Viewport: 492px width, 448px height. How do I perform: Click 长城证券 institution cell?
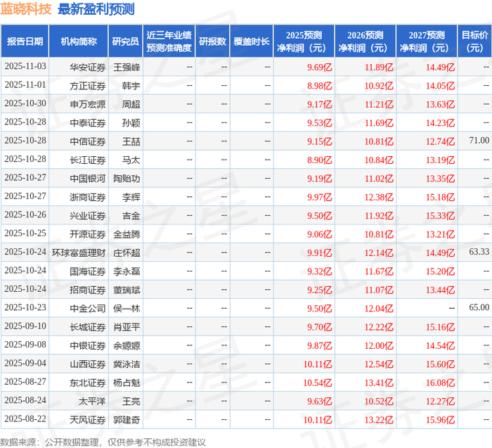(88, 327)
